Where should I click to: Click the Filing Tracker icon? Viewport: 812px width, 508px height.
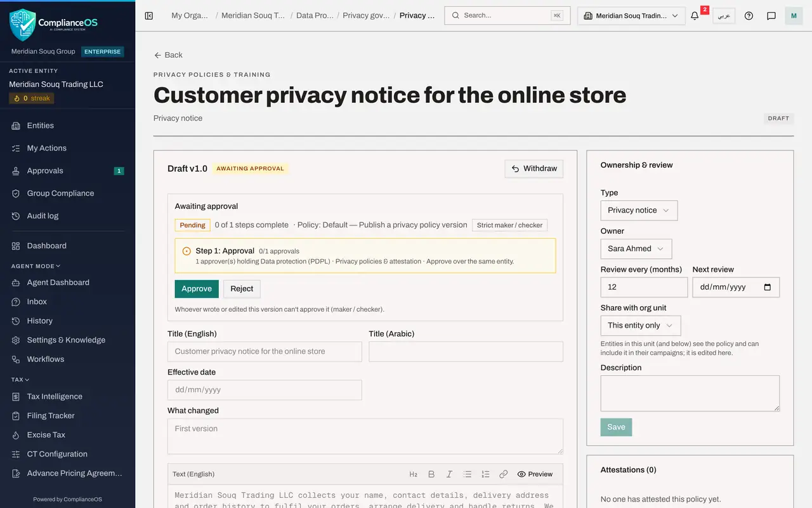(x=16, y=415)
